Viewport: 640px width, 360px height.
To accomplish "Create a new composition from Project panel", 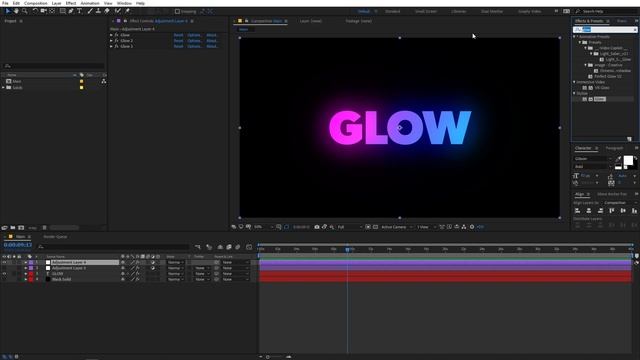I will click(x=21, y=228).
